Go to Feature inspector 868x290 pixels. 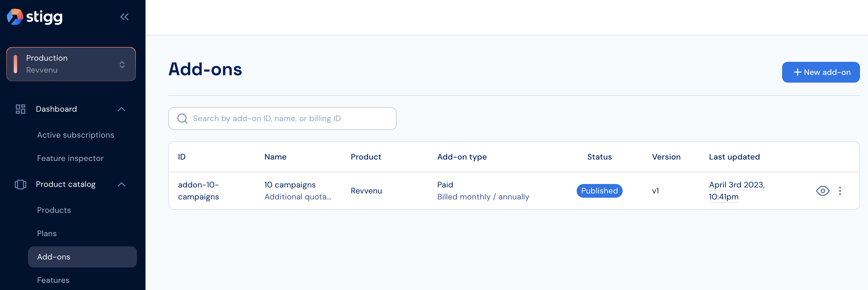click(70, 158)
